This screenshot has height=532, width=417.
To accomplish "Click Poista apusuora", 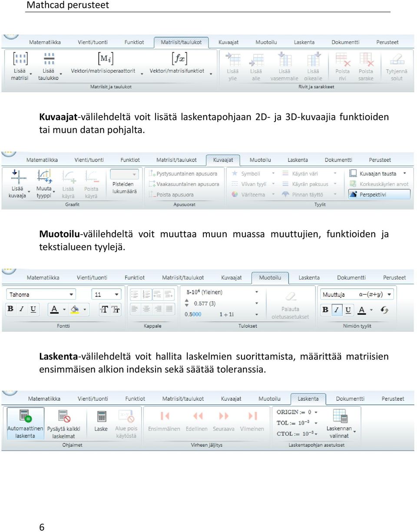I will (171, 195).
